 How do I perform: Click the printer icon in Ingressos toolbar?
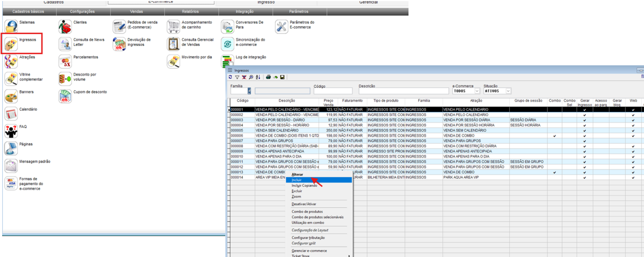click(268, 77)
